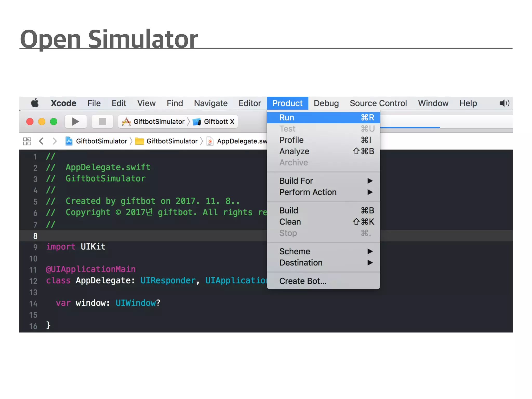
Task: Click the Run play button in toolbar
Action: pos(75,122)
